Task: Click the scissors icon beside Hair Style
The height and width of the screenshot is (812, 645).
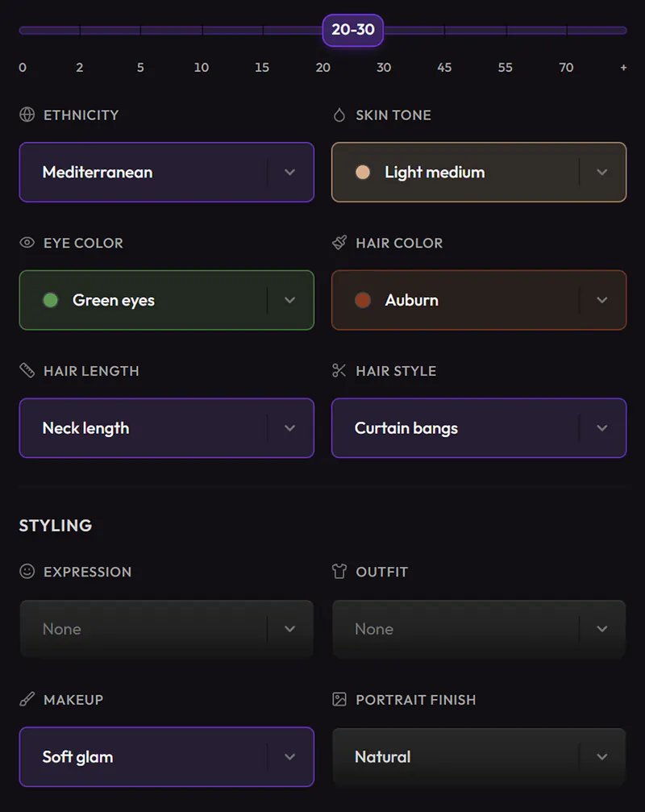Action: 339,370
